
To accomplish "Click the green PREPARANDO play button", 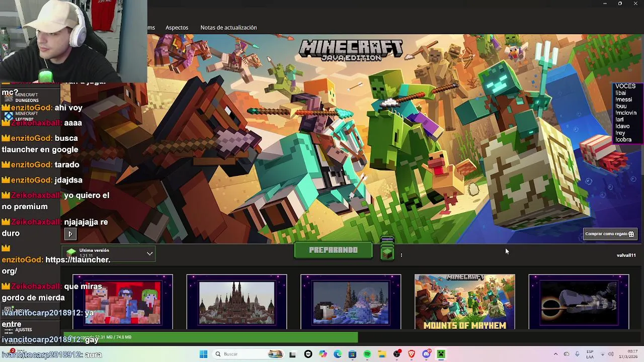I will 333,250.
